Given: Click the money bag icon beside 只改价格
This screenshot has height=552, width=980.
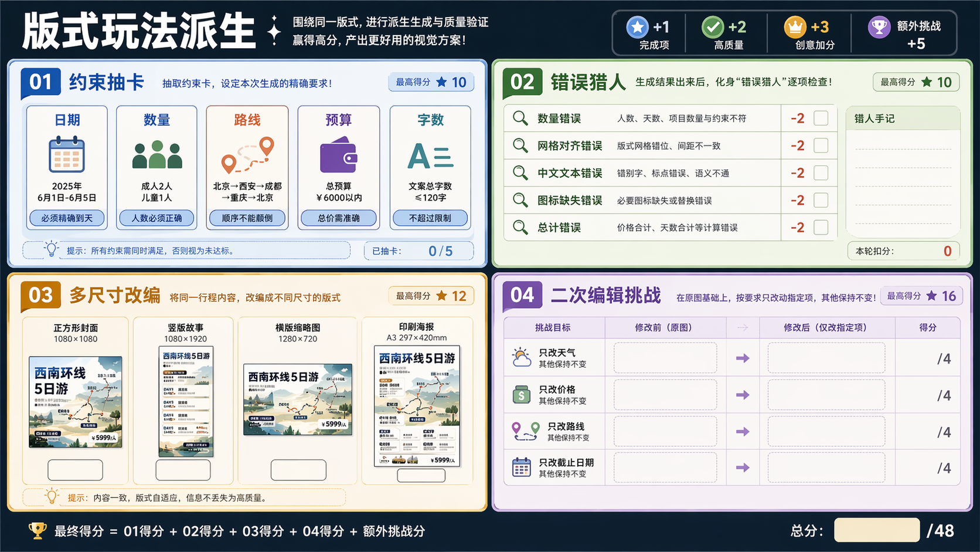Looking at the screenshot, I should [521, 395].
